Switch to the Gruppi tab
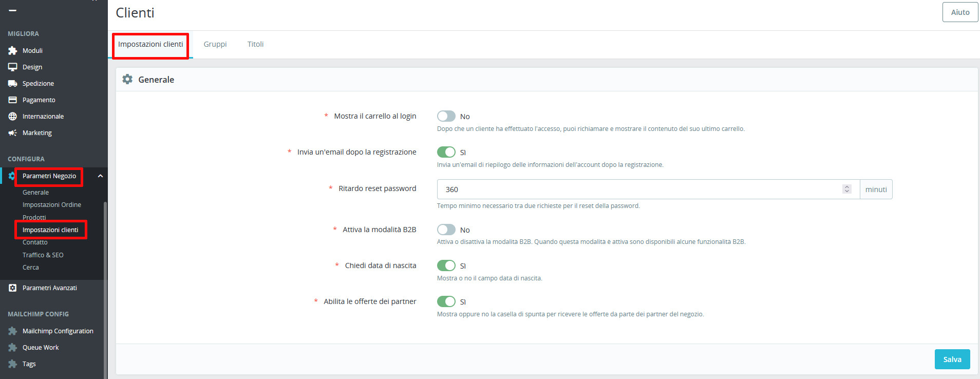 tap(215, 44)
